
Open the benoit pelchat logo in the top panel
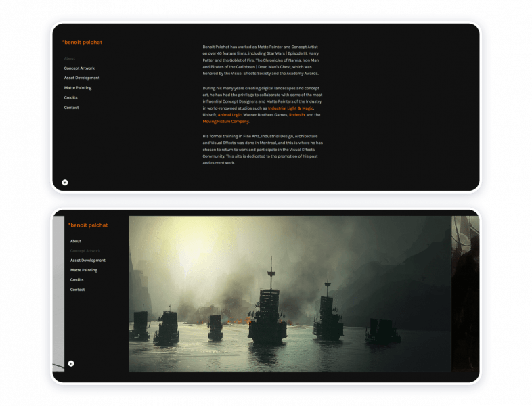[82, 42]
